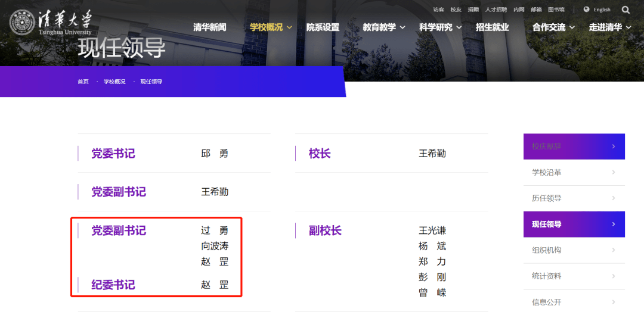Image resolution: width=644 pixels, height=312 pixels.
Task: Click the name 彭 刚
Action: pos(432,277)
